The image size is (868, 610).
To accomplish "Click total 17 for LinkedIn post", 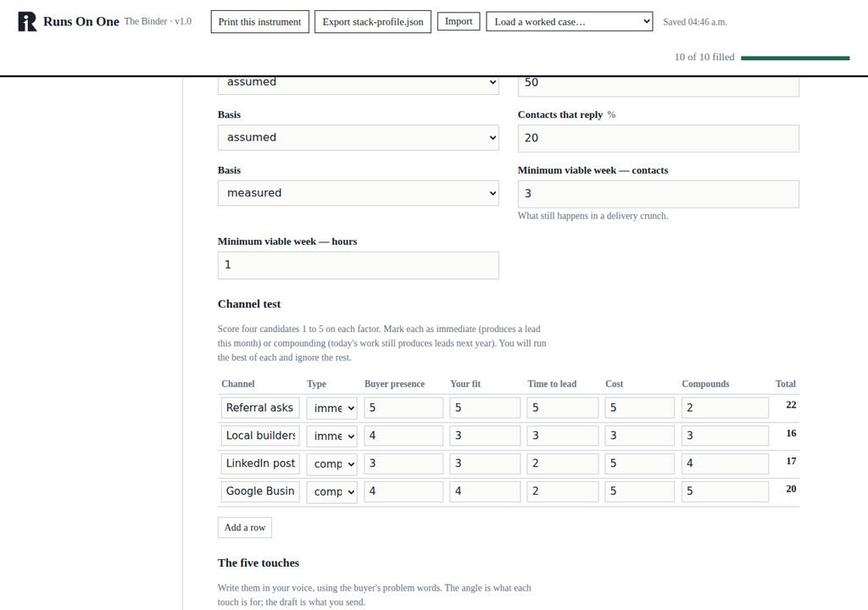I will coord(791,461).
